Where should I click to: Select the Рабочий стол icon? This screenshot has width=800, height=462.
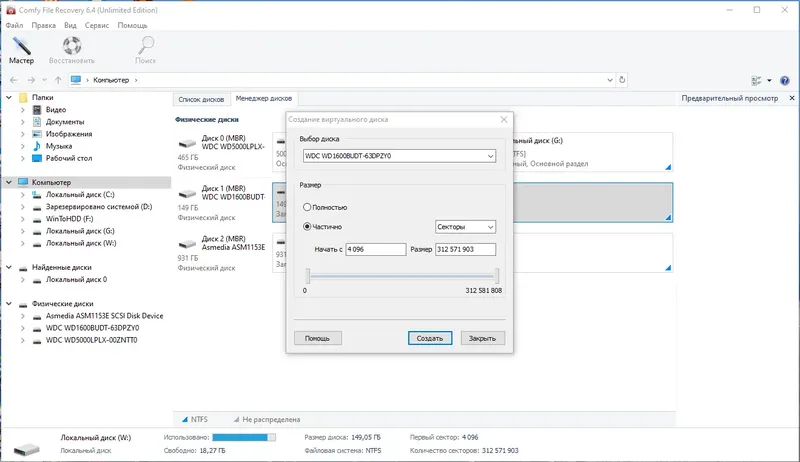(37, 159)
